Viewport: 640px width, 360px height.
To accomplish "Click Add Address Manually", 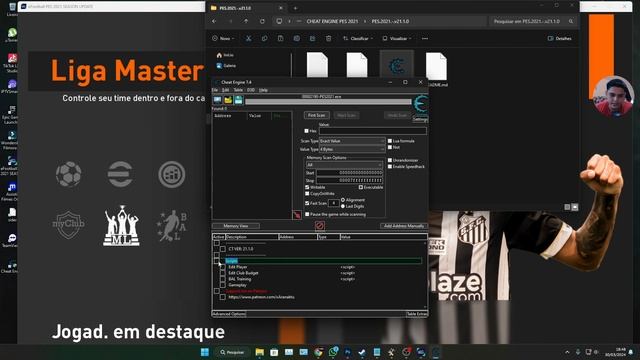I will pyautogui.click(x=404, y=226).
